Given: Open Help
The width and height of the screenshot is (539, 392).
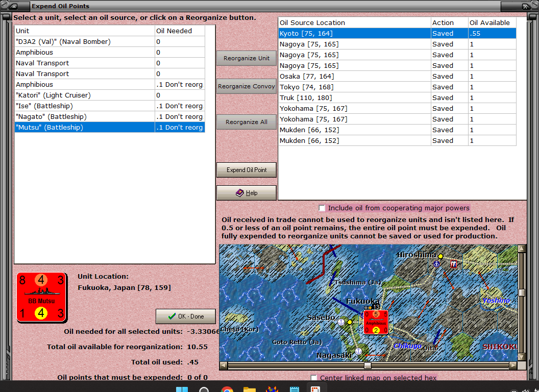Looking at the screenshot, I should point(247,193).
